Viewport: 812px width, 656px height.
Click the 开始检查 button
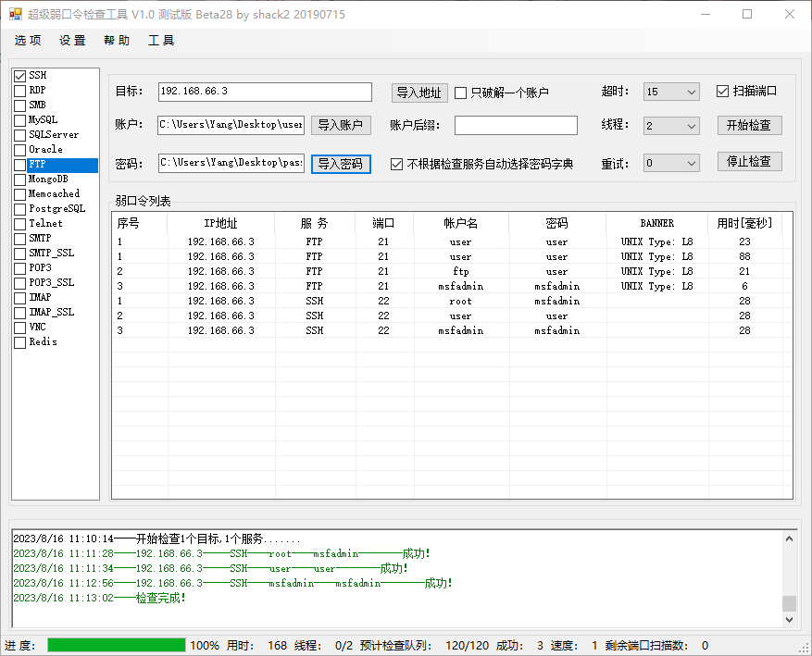tap(749, 126)
